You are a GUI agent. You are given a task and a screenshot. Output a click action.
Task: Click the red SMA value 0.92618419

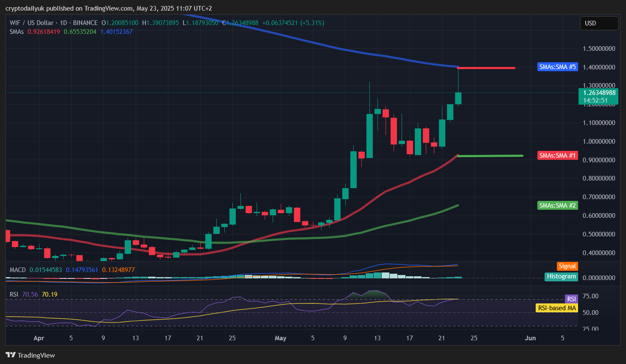point(44,32)
